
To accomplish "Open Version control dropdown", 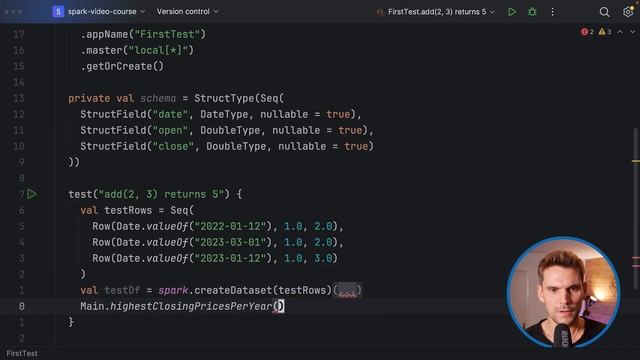I will coord(187,11).
